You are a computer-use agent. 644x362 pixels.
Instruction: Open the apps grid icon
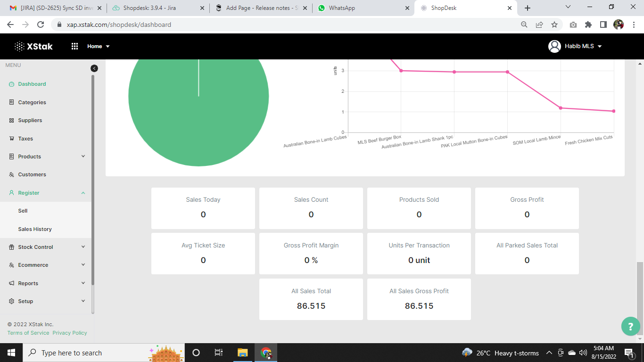[74, 46]
